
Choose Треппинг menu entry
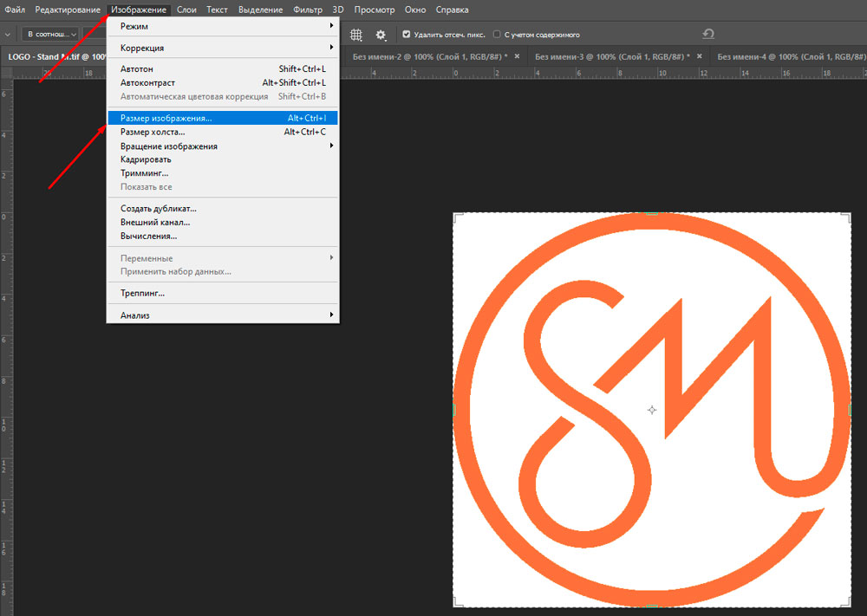point(222,293)
